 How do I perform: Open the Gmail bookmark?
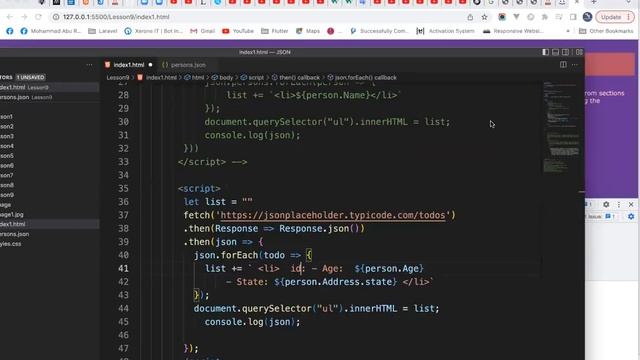[x=202, y=31]
